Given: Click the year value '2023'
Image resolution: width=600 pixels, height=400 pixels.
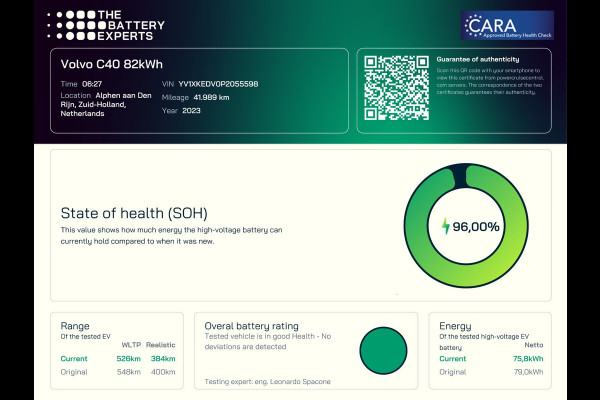Looking at the screenshot, I should 191,111.
